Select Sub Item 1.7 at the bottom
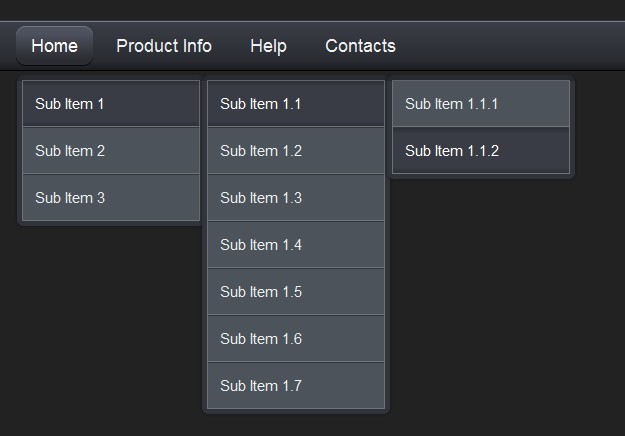 pos(296,386)
